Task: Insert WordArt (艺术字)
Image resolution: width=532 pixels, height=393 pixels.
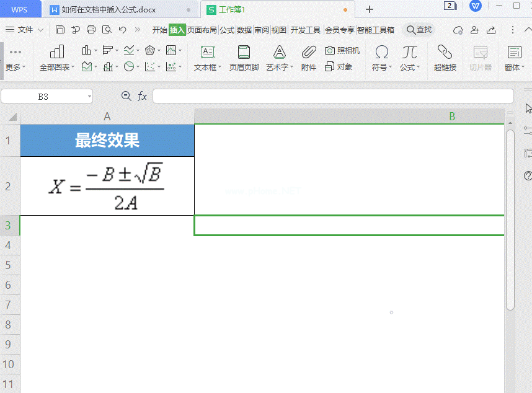Action: point(279,58)
